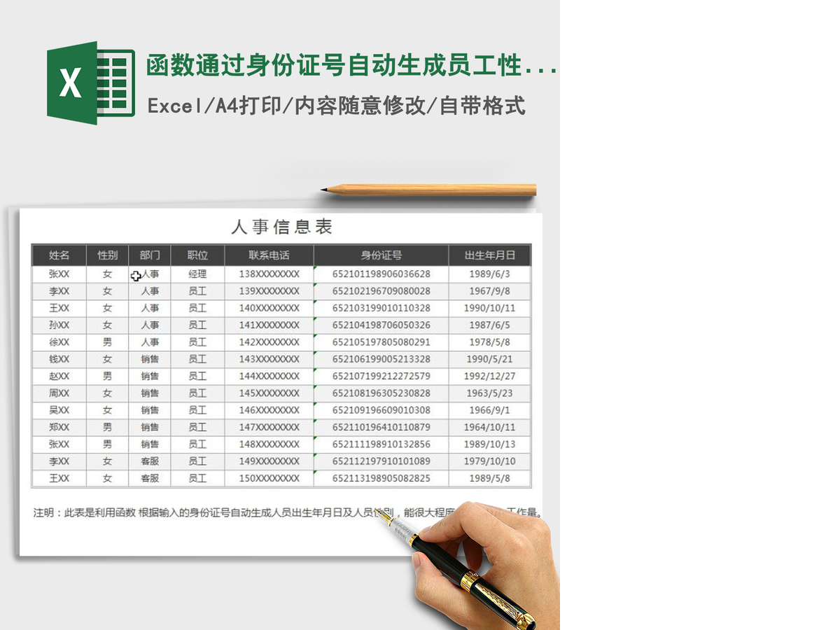This screenshot has height=630, width=840.
Task: Select birth date cell 1989/6/3
Action: click(x=490, y=274)
